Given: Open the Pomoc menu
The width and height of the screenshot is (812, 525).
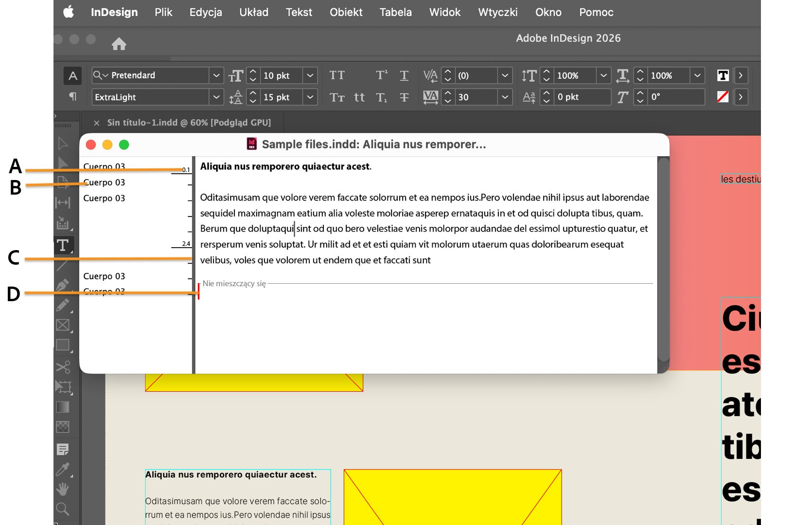Looking at the screenshot, I should [x=596, y=12].
